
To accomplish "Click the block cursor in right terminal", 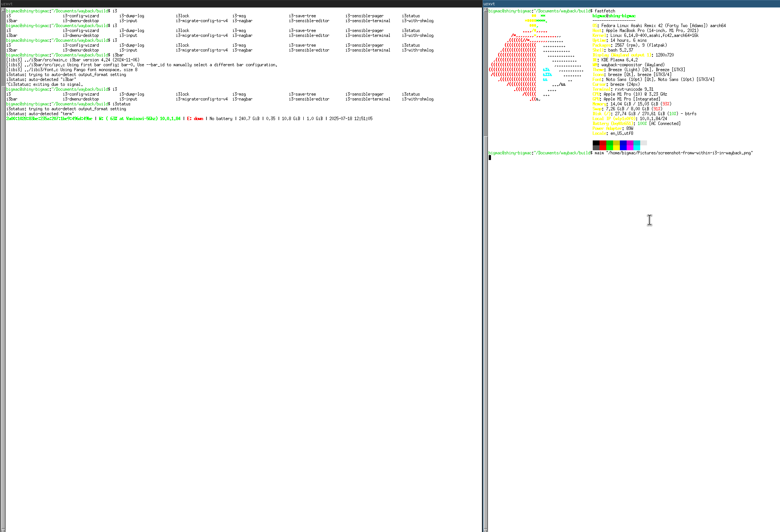I will (490, 158).
